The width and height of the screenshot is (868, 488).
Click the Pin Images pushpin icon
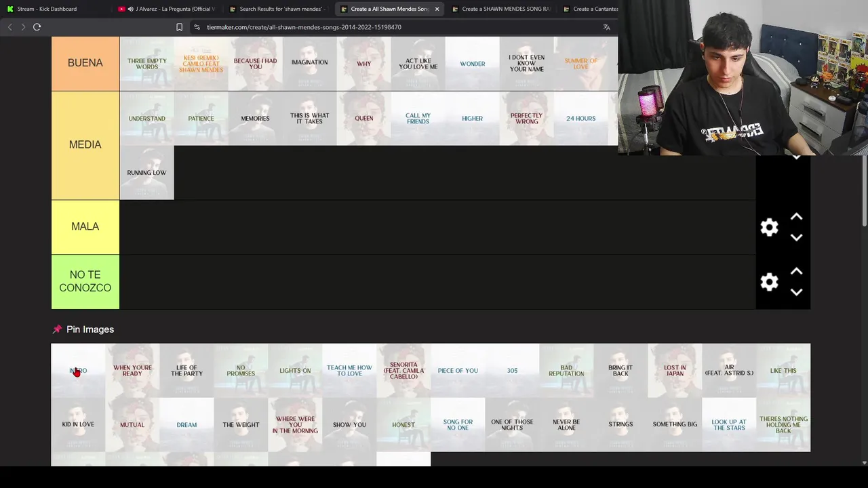click(57, 329)
